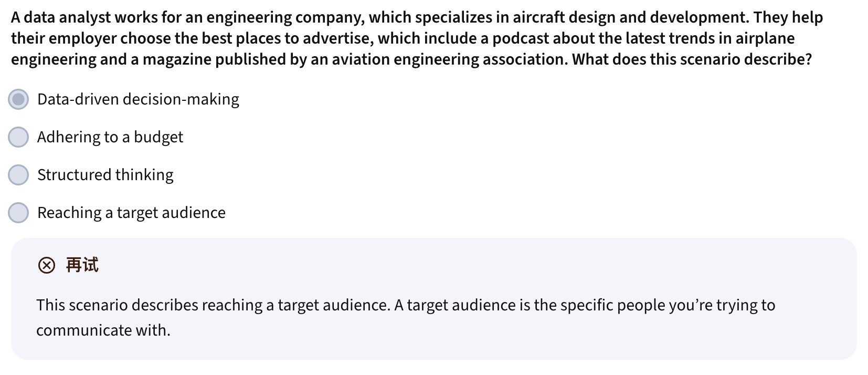Click What does this scenario describe? text
Viewport: 868px width, 375px height.
(x=692, y=59)
